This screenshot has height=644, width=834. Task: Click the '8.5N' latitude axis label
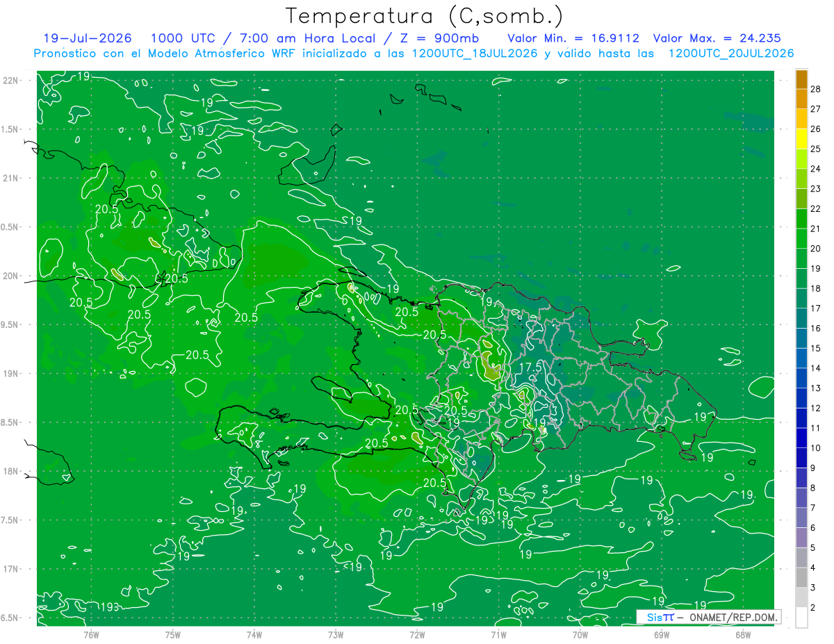pos(10,422)
